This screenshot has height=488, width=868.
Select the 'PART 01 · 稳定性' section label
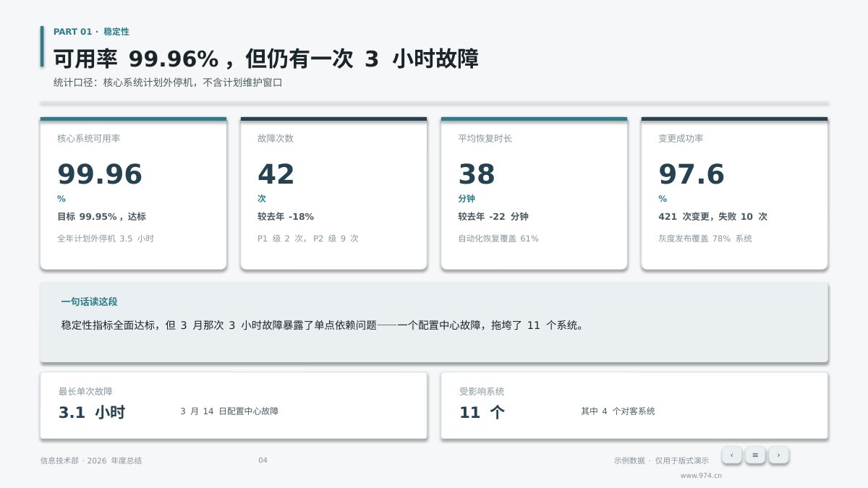(x=91, y=32)
